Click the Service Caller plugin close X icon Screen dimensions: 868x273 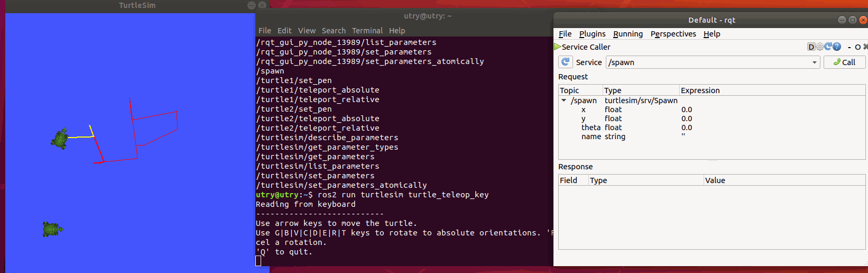(865, 47)
